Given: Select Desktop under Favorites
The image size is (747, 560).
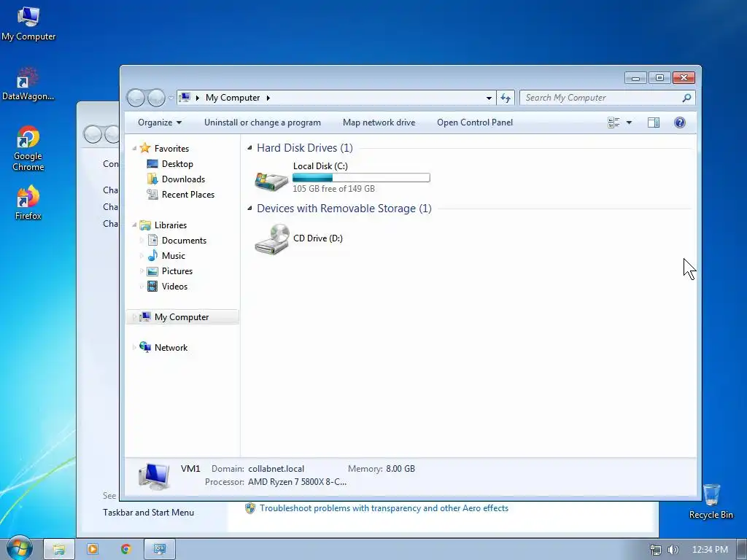Looking at the screenshot, I should click(177, 164).
